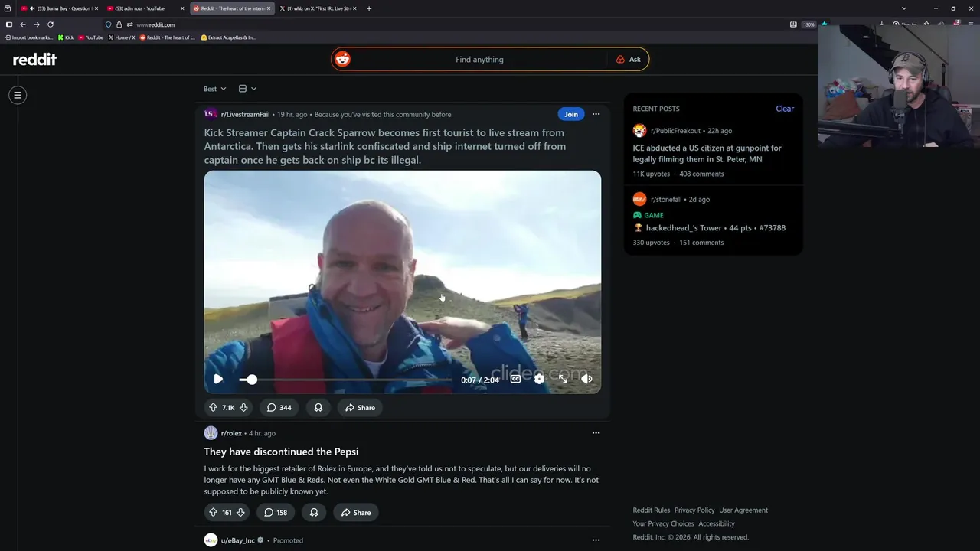Toggle video closed captions
This screenshot has width=980, height=551.
[515, 379]
